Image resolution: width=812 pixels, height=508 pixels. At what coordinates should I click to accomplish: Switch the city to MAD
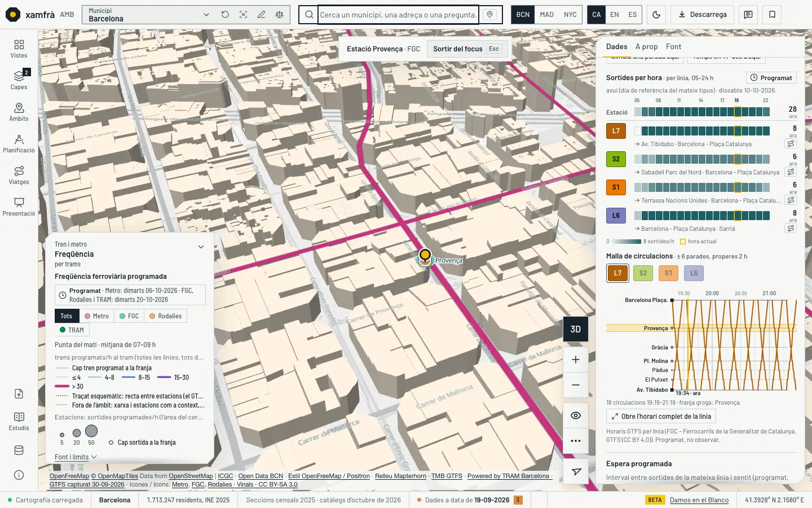[x=546, y=15]
